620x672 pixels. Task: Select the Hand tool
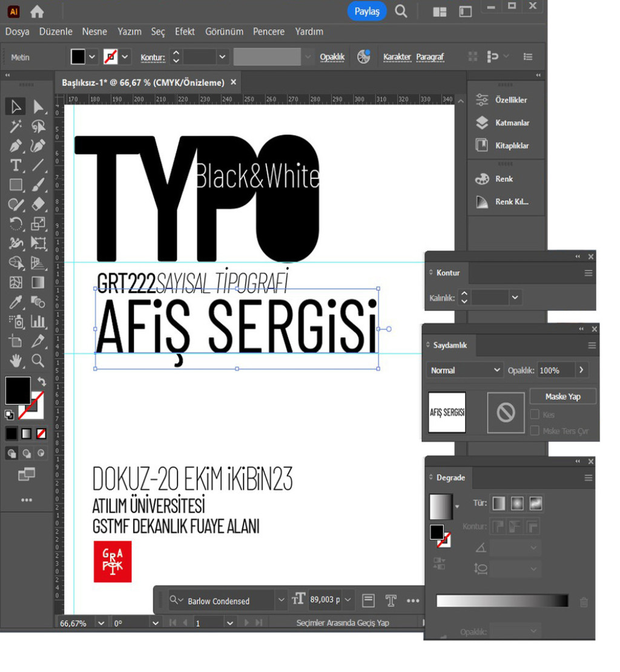[x=16, y=361]
